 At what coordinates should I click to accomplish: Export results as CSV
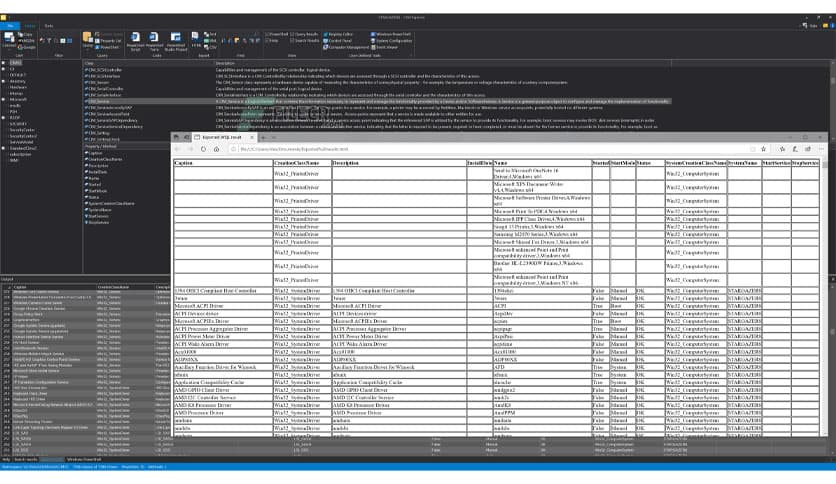click(211, 47)
